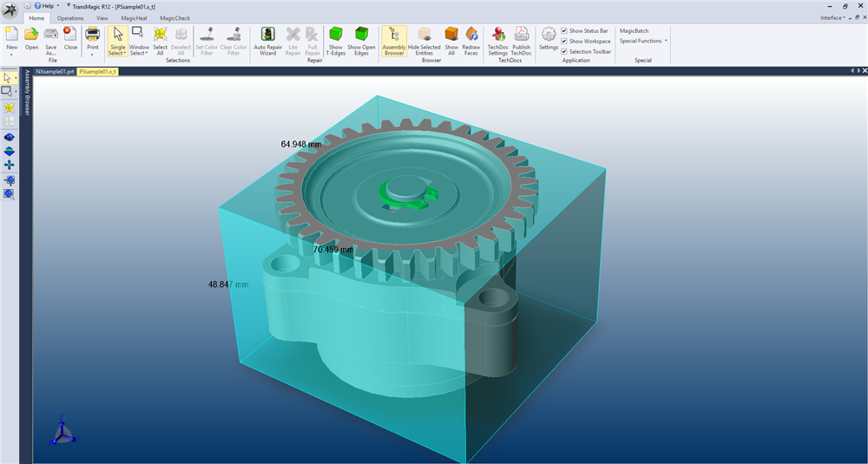Image resolution: width=868 pixels, height=464 pixels.
Task: Open the collapsed Assembly Browser side panel
Action: pos(26,93)
